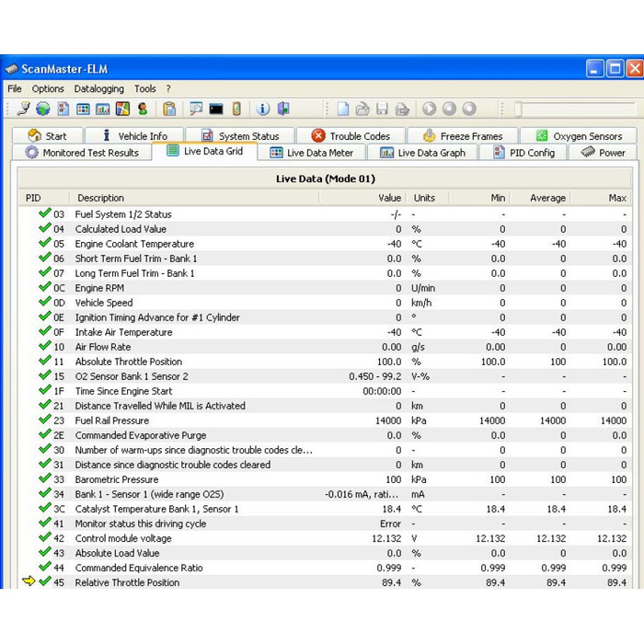Click the clipboard report icon in toolbar
This screenshot has height=644, width=644.
click(169, 109)
